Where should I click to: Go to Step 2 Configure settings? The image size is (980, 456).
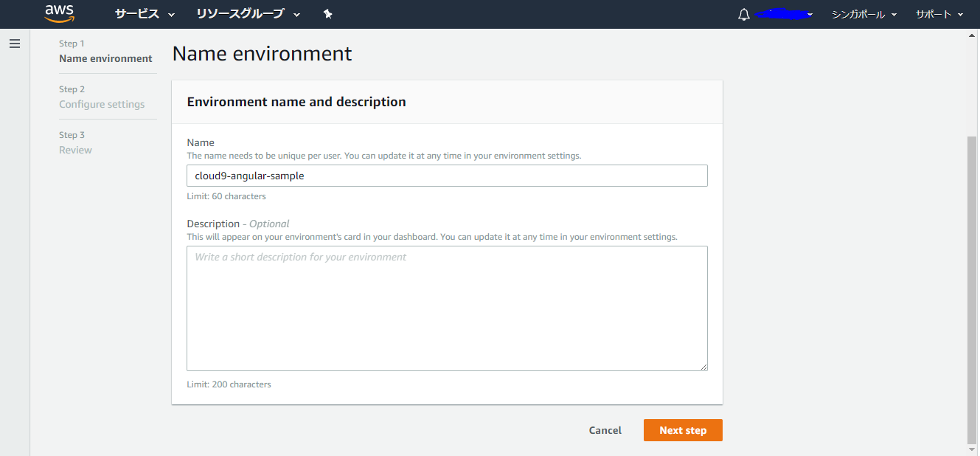102,104
